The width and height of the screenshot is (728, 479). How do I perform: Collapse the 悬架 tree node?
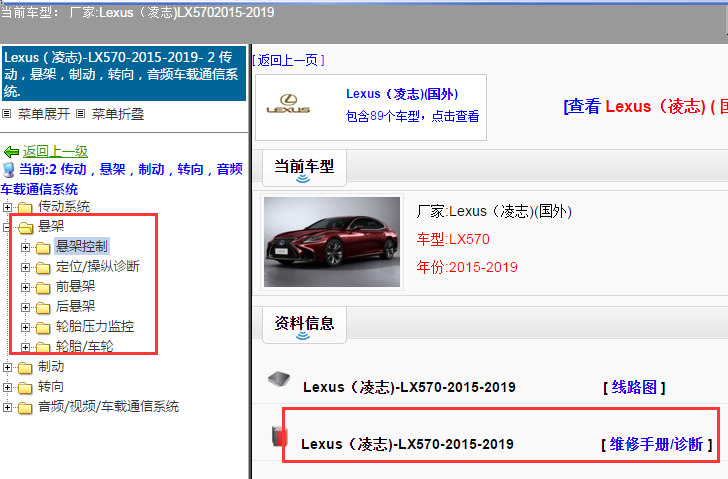tap(7, 227)
